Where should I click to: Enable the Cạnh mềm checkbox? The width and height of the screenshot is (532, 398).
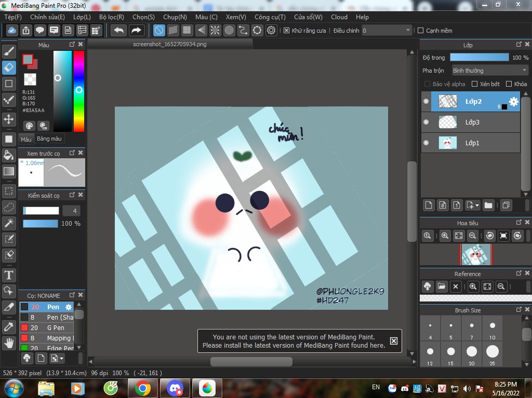click(x=420, y=31)
